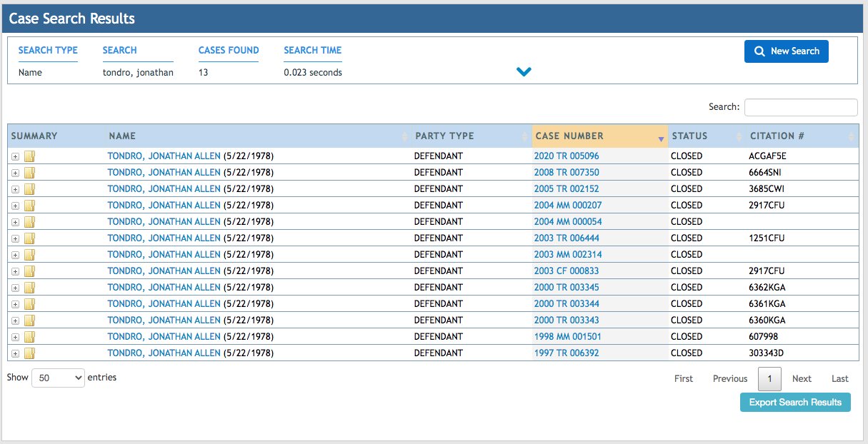Viewport: 868px width, 444px height.
Task: Click the Cases Found value 13
Action: click(204, 72)
